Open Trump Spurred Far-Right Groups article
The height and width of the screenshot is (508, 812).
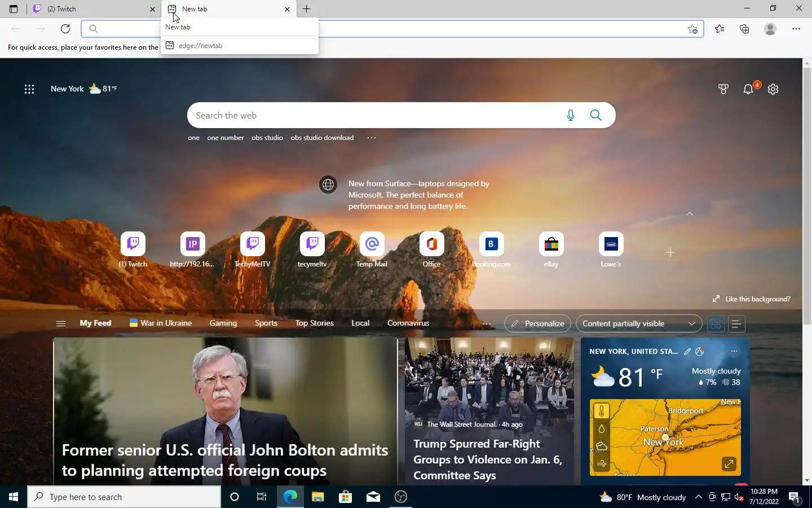coord(489,411)
